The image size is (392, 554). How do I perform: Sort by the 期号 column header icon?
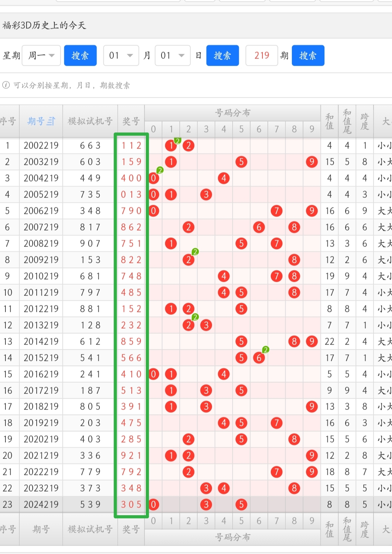point(51,121)
